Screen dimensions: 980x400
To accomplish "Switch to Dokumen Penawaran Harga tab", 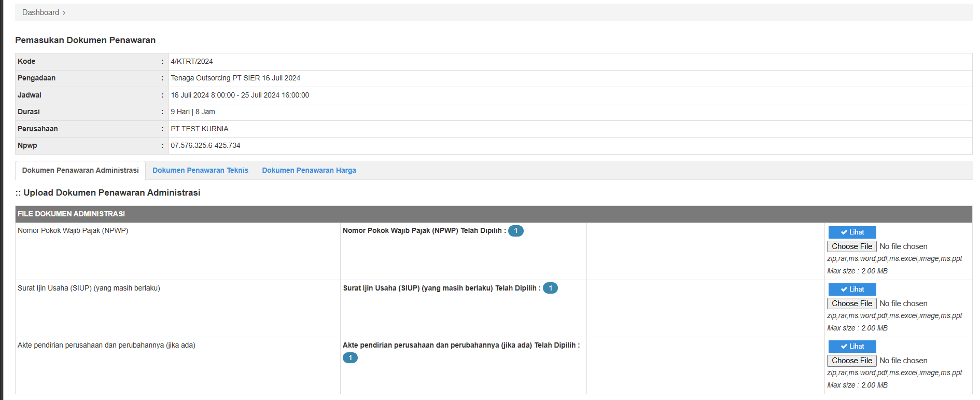I will (309, 170).
